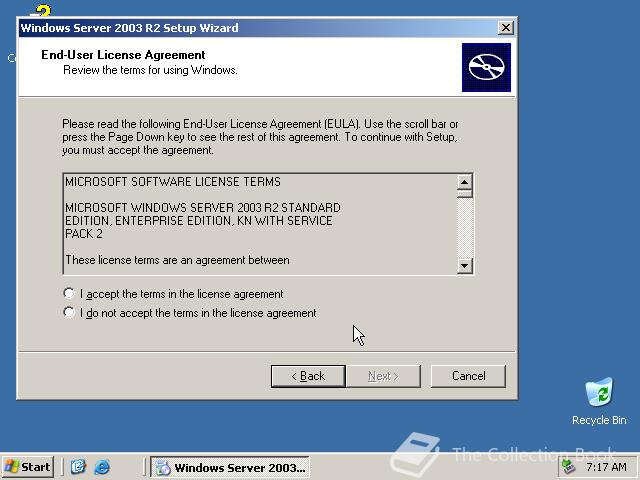Viewport: 640px width, 480px height.
Task: Go to the previous step with Back button
Action: (x=308, y=376)
